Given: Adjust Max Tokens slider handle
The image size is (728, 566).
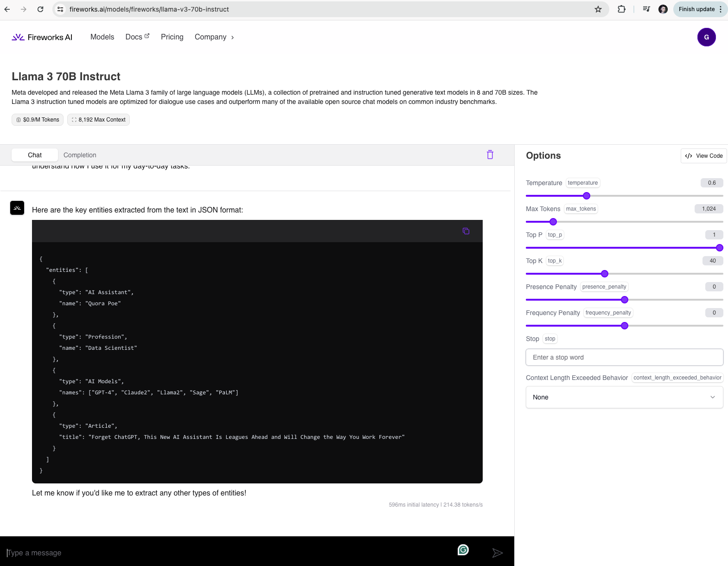Looking at the screenshot, I should point(553,222).
